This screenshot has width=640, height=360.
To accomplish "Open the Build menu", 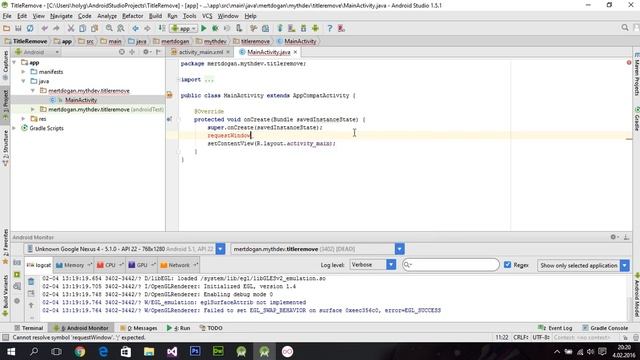I will click(x=155, y=16).
